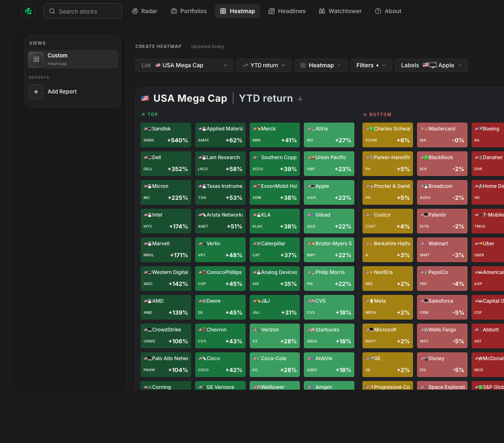Image resolution: width=504 pixels, height=443 pixels.
Task: Select the Starbucks SBUX tile
Action: coord(329,336)
